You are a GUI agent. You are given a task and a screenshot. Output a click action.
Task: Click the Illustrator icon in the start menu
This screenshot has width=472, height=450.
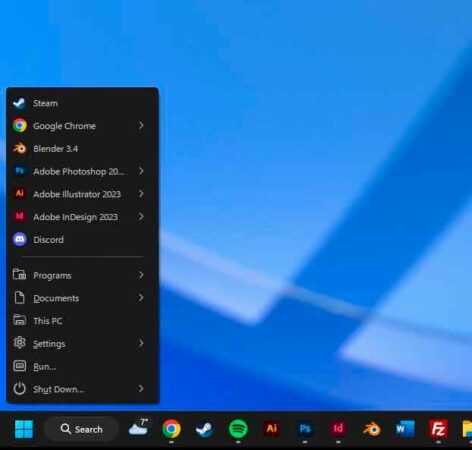(x=20, y=194)
